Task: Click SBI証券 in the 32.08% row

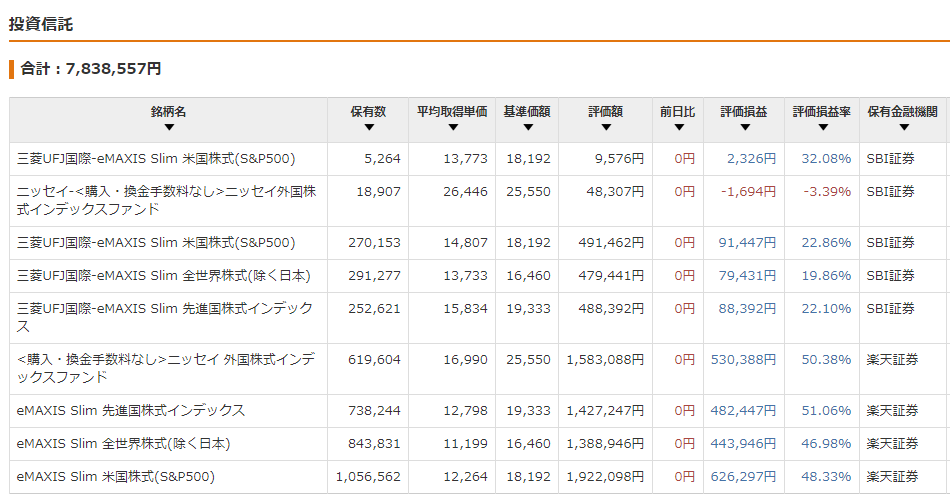Action: coord(891,159)
